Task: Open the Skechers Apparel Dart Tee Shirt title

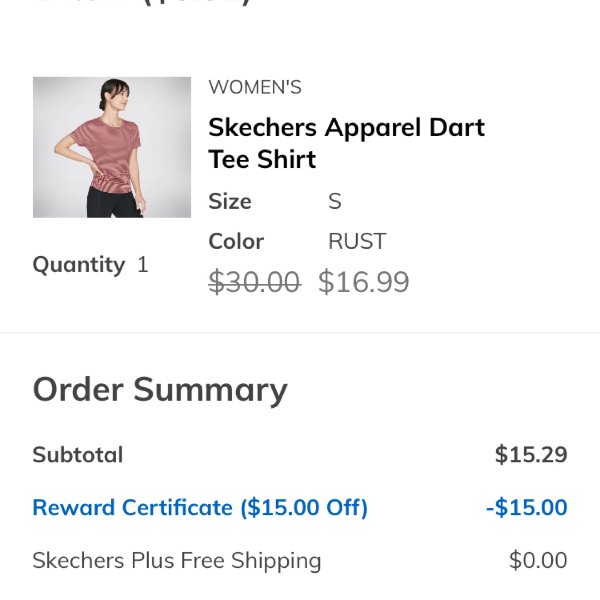Action: (346, 143)
